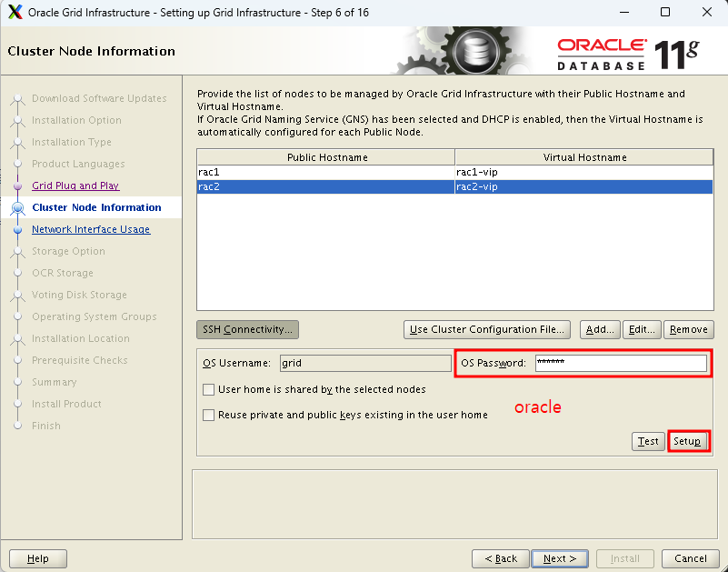Click the Grid Plug and Play step bullet
The image size is (728, 572).
17,186
